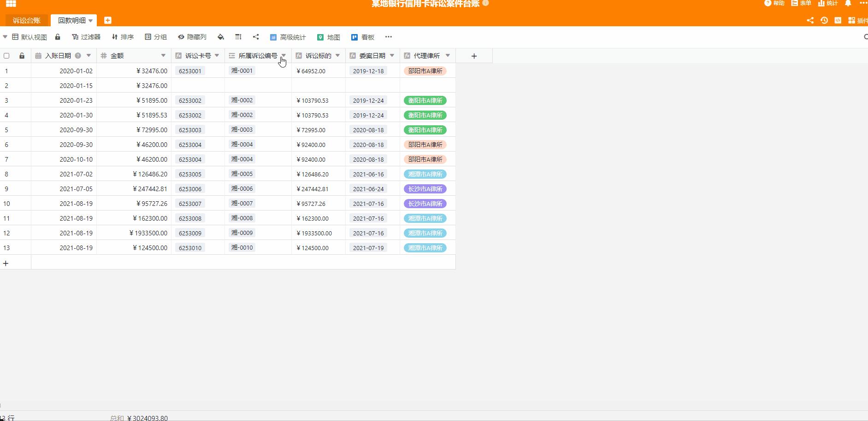Switch to the 诉讼台账 tab
The height and width of the screenshot is (421, 868).
(26, 20)
